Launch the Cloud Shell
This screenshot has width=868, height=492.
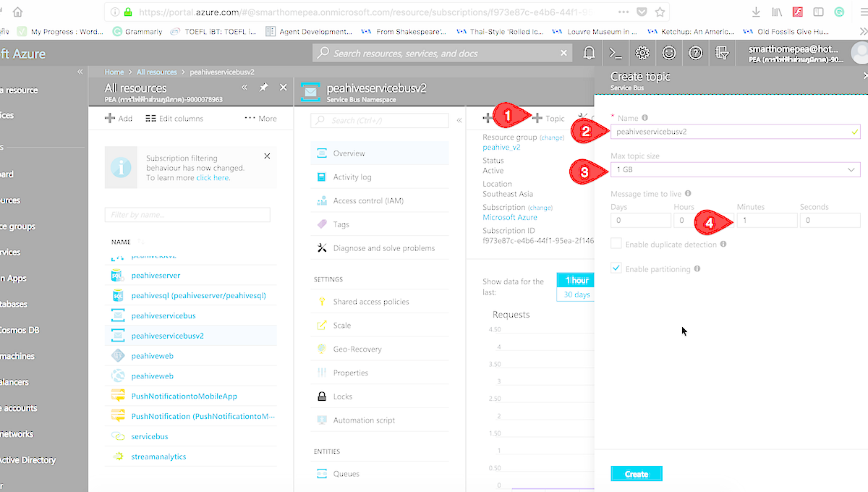click(x=616, y=52)
